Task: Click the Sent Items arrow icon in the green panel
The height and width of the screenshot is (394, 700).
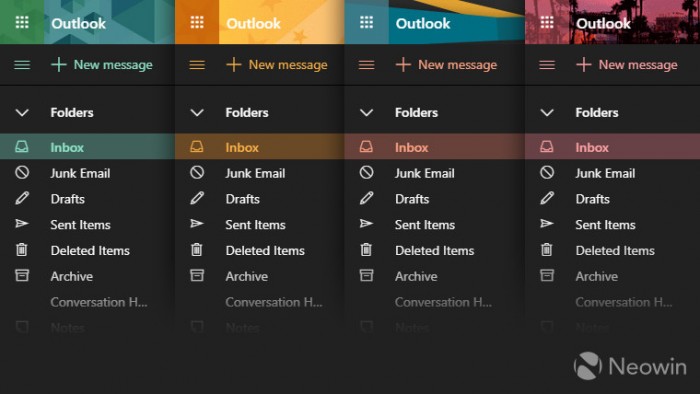Action: point(22,224)
